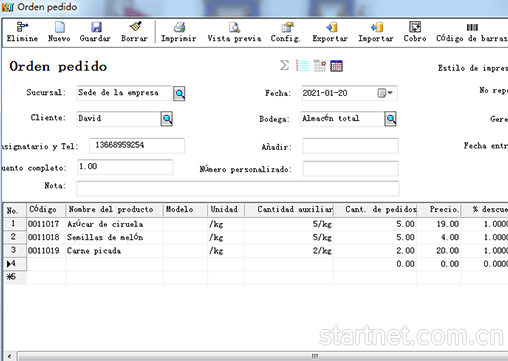Screen dimensions: 508x361
Task: Click code cell 0011018
Action: 46,237
